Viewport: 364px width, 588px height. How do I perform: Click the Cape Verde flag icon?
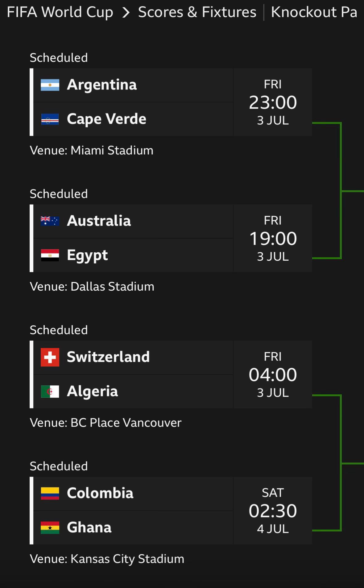coord(50,119)
